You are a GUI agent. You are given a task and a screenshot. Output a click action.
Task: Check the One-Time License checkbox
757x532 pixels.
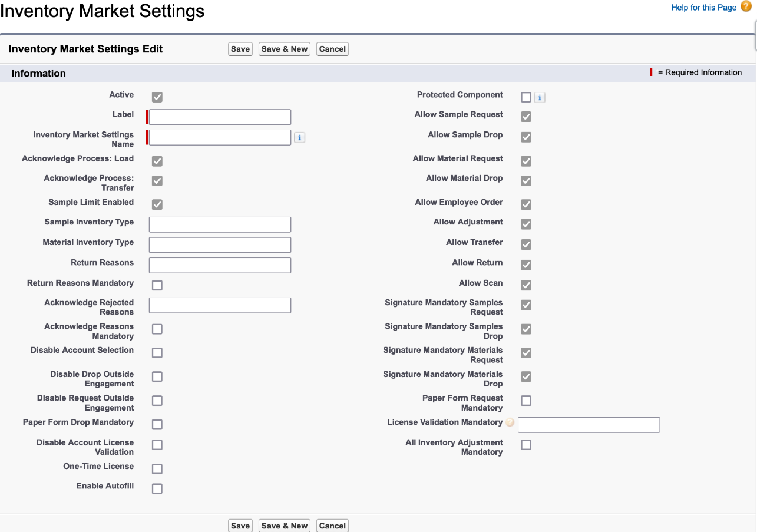157,469
